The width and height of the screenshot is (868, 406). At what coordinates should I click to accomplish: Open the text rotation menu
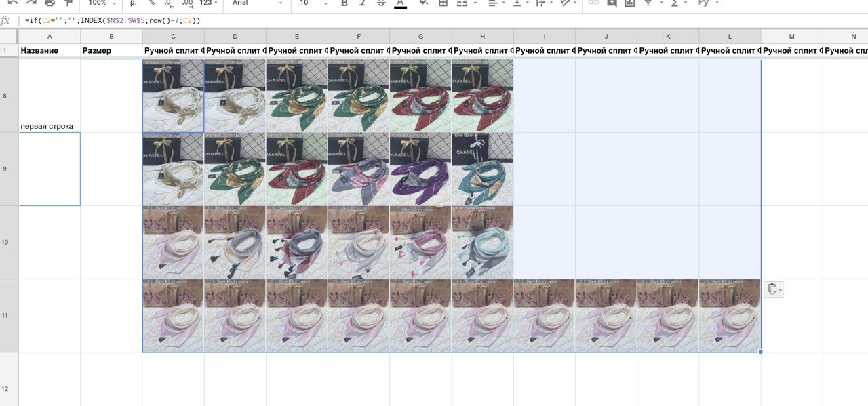pos(568,3)
